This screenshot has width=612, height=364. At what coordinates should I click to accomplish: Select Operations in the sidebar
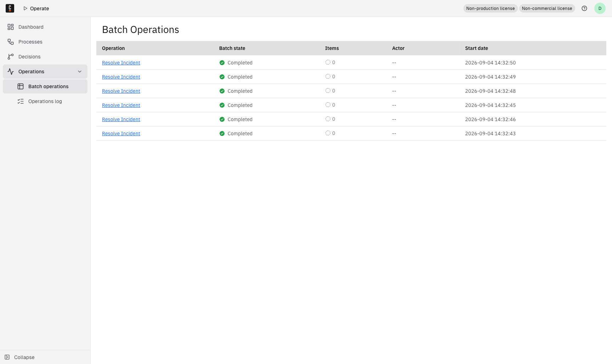coord(45,72)
